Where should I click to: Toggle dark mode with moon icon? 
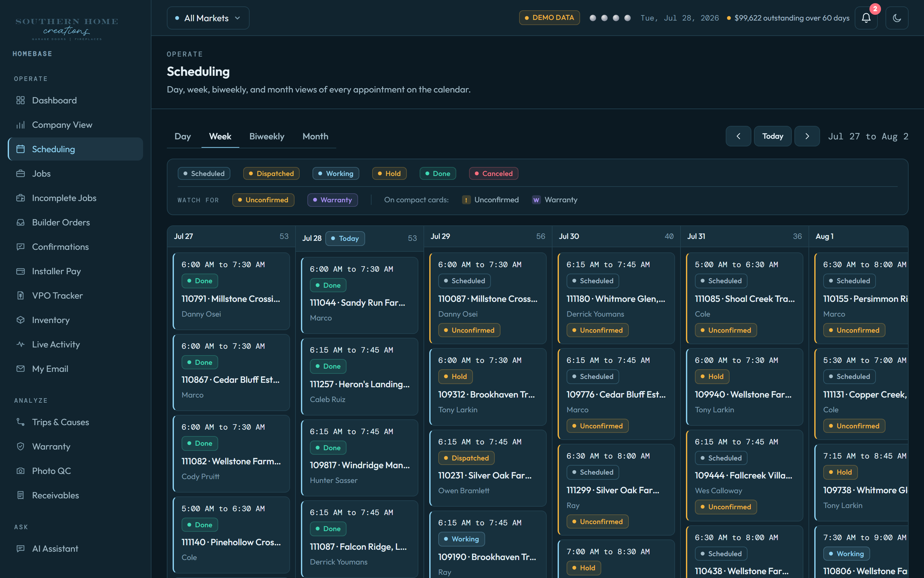pyautogui.click(x=897, y=18)
